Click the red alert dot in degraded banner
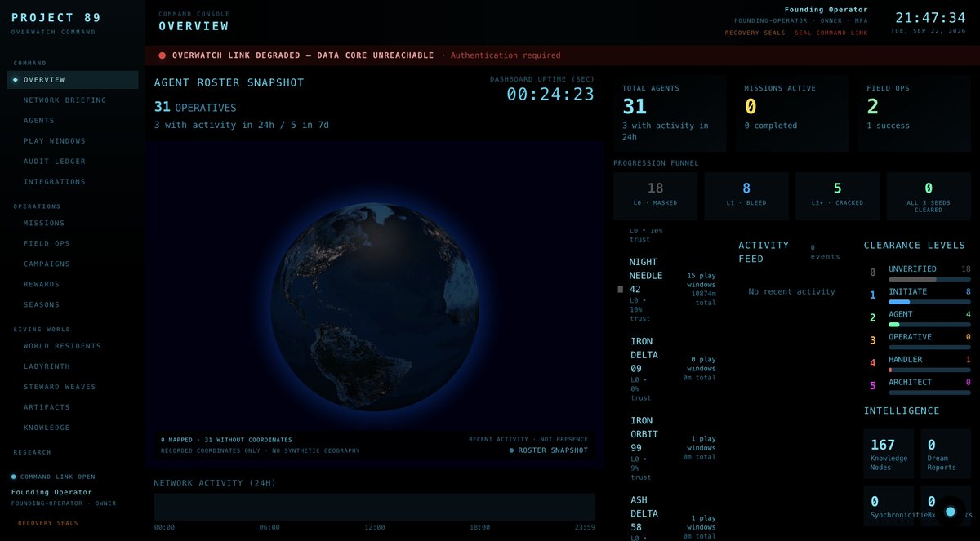 [x=162, y=55]
